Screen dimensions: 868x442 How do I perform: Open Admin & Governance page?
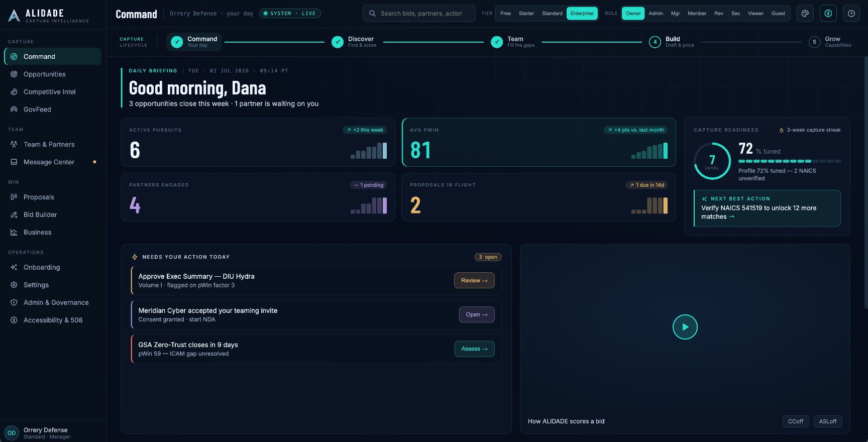[52, 303]
